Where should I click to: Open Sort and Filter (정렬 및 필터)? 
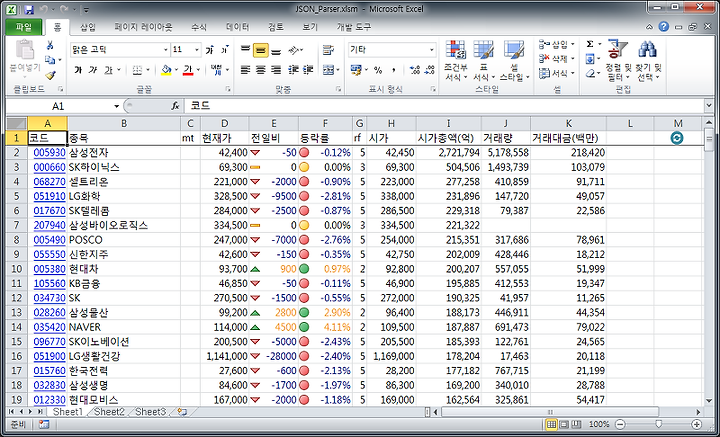click(x=618, y=61)
